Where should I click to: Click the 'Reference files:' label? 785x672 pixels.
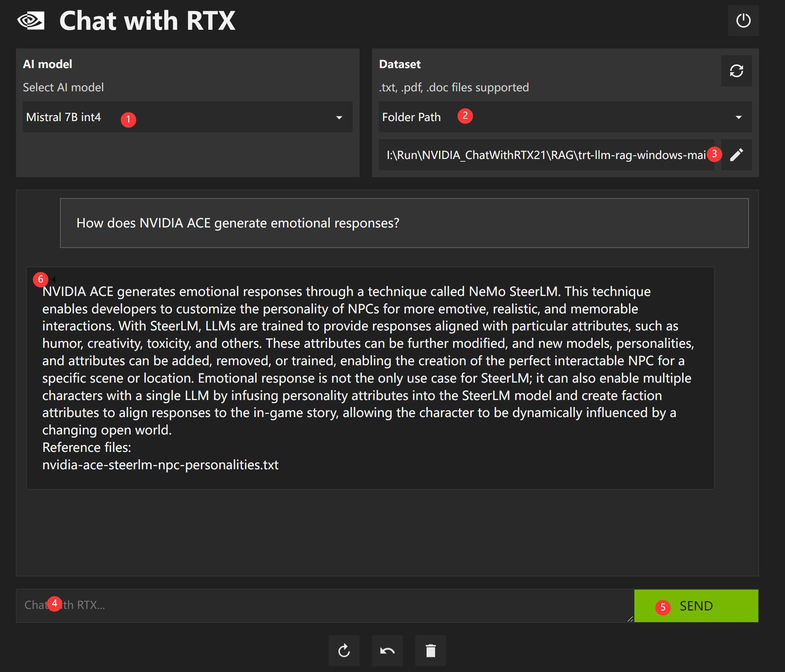87,447
